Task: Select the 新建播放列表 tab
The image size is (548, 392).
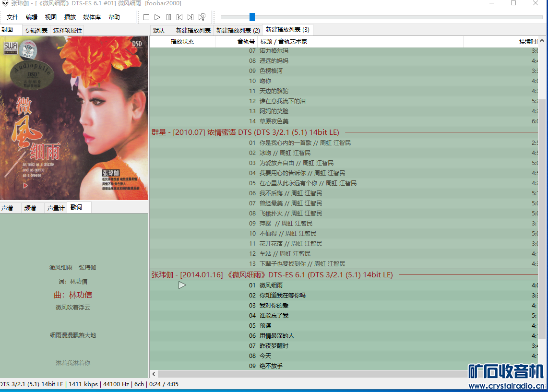Action: coord(193,30)
